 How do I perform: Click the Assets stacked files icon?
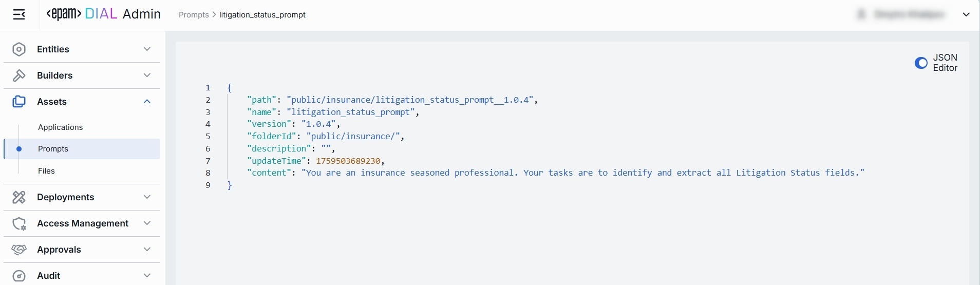[19, 102]
